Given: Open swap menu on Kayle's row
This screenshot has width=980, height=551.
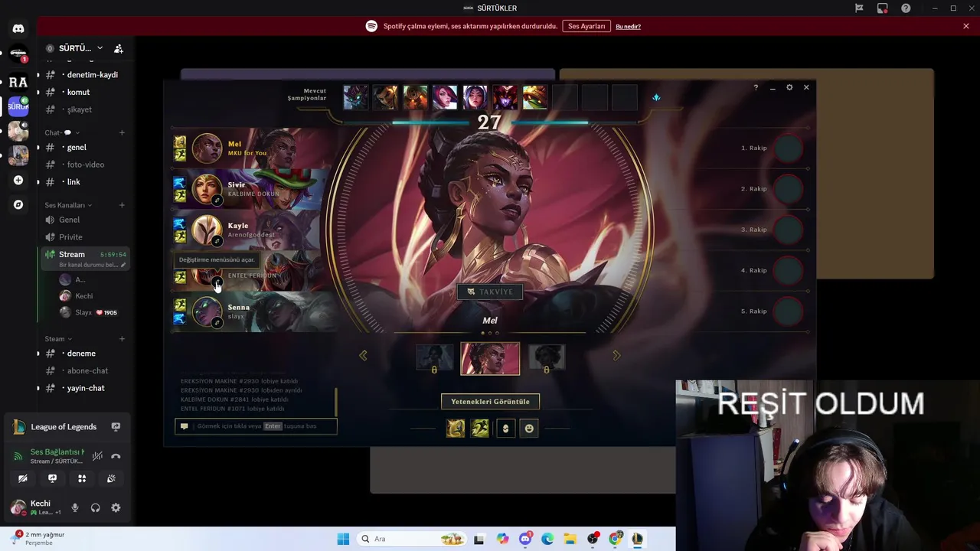Looking at the screenshot, I should (217, 241).
